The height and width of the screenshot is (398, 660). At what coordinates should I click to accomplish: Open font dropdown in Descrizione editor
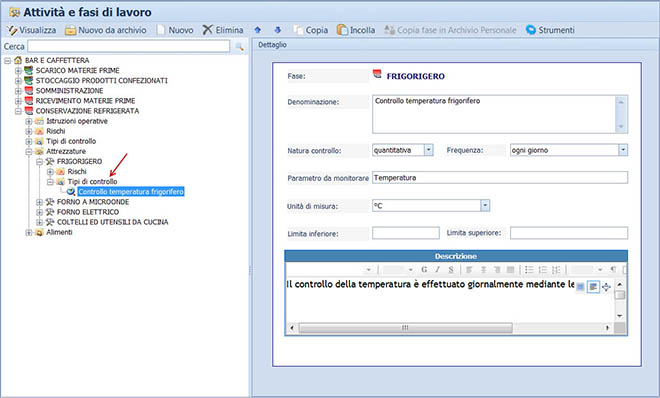(368, 270)
